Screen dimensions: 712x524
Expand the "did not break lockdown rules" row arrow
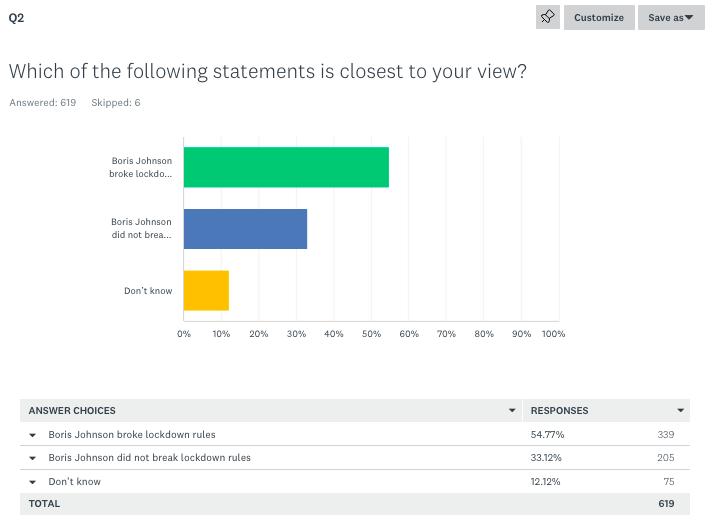[32, 458]
